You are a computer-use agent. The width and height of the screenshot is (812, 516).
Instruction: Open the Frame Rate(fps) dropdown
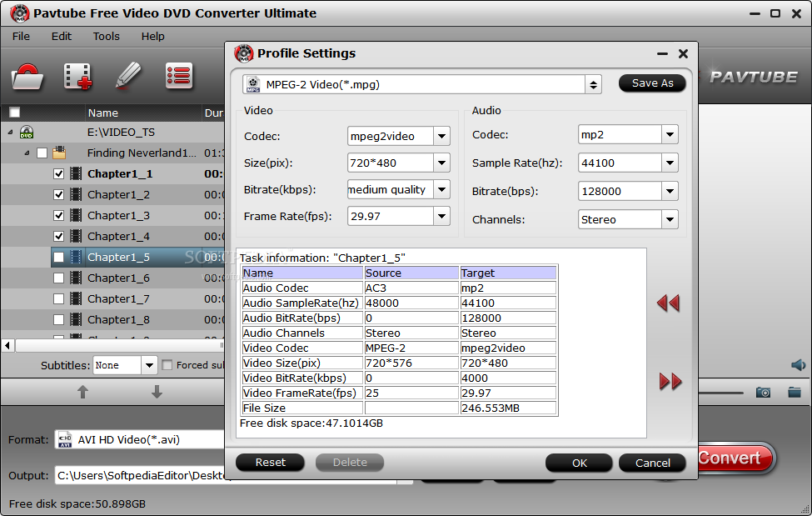441,216
